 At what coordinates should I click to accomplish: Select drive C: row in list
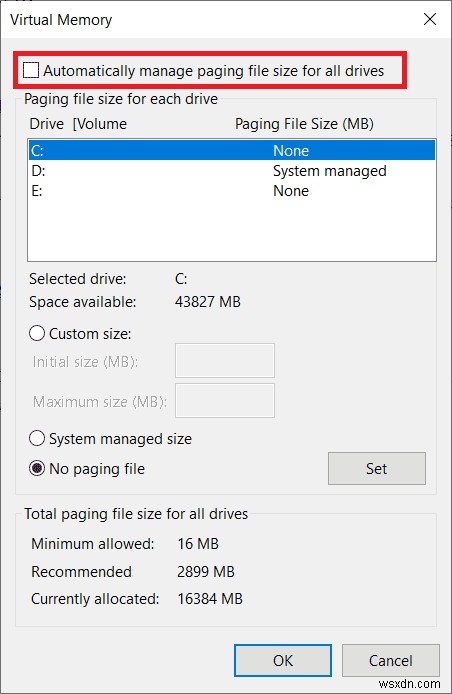point(232,150)
